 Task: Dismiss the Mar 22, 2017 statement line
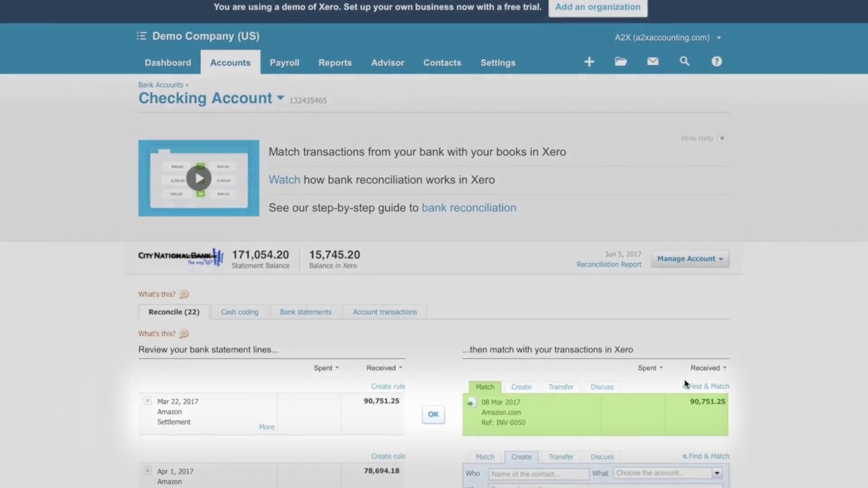coord(147,401)
